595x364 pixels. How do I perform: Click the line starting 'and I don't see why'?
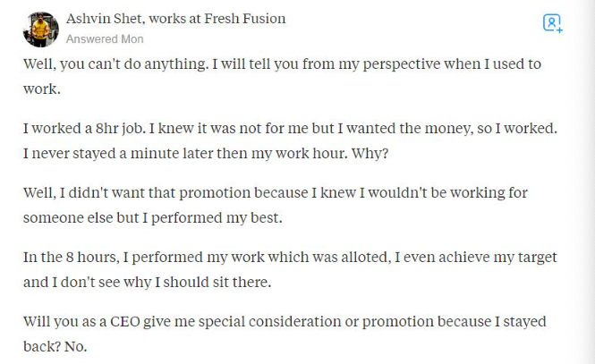click(x=148, y=283)
